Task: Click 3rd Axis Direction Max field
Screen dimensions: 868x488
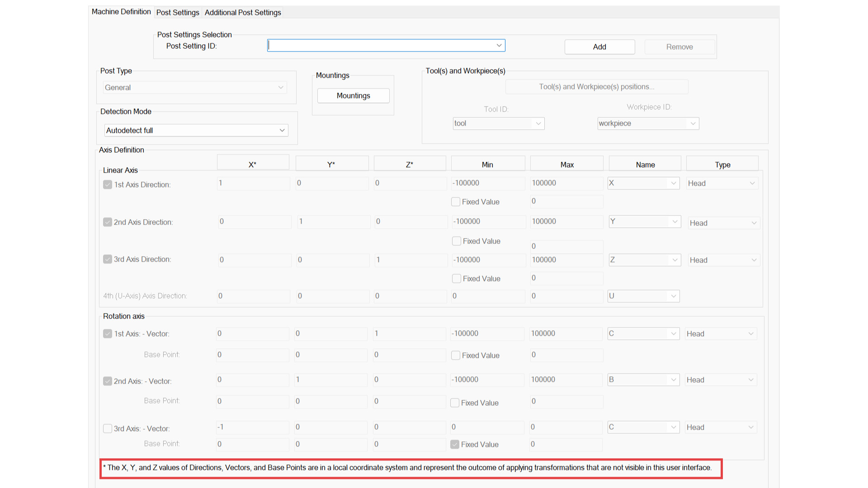Action: [x=566, y=260]
